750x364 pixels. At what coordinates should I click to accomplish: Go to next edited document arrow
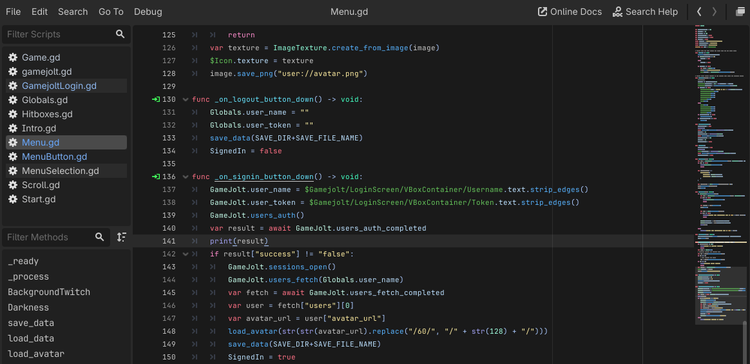pyautogui.click(x=714, y=12)
